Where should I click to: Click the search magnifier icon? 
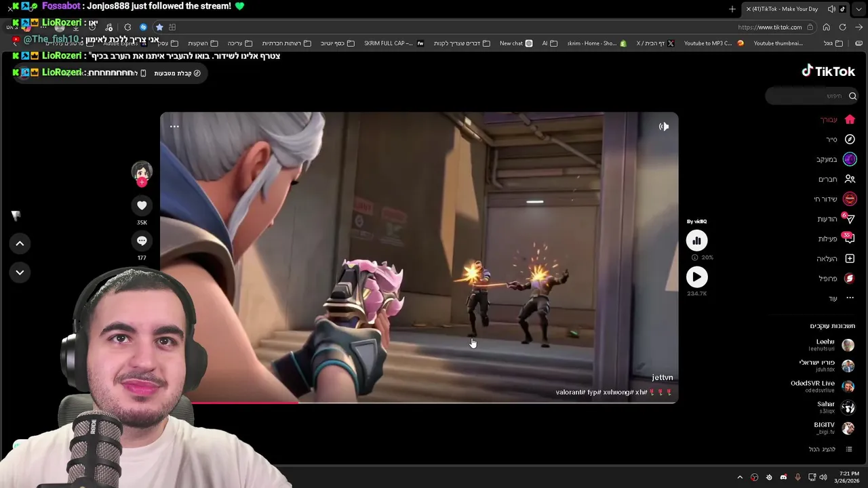point(852,96)
